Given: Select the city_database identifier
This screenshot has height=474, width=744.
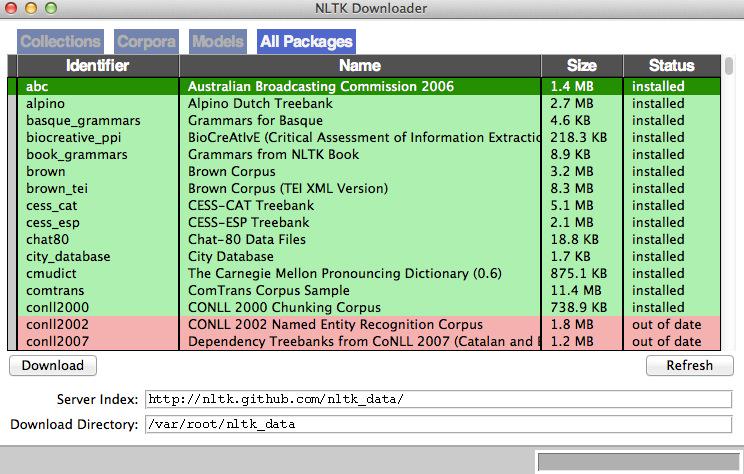Looking at the screenshot, I should [68, 257].
